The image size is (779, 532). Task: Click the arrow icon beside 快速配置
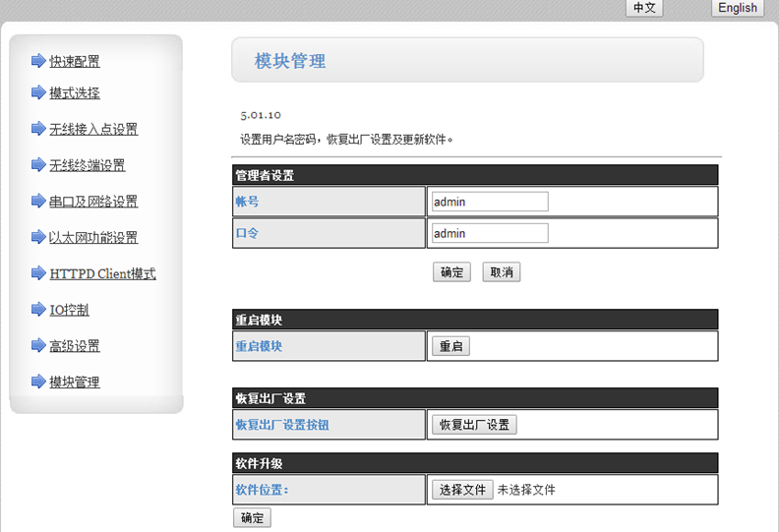[38, 61]
